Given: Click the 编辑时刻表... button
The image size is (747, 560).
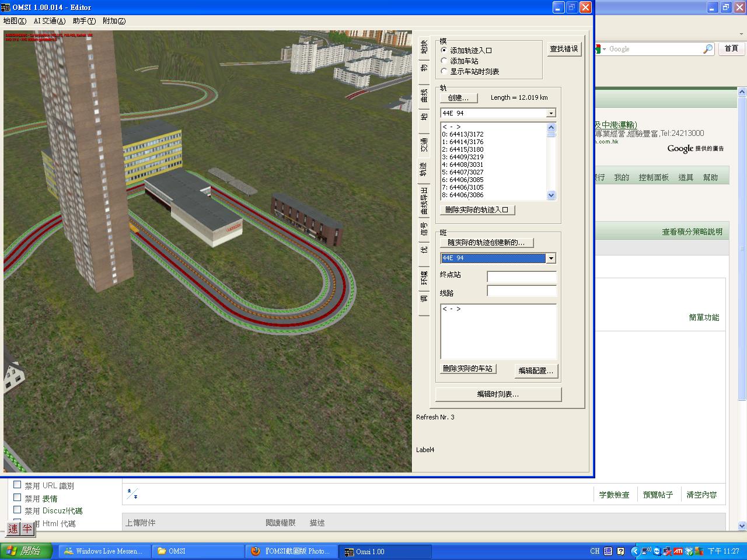Looking at the screenshot, I should (498, 394).
